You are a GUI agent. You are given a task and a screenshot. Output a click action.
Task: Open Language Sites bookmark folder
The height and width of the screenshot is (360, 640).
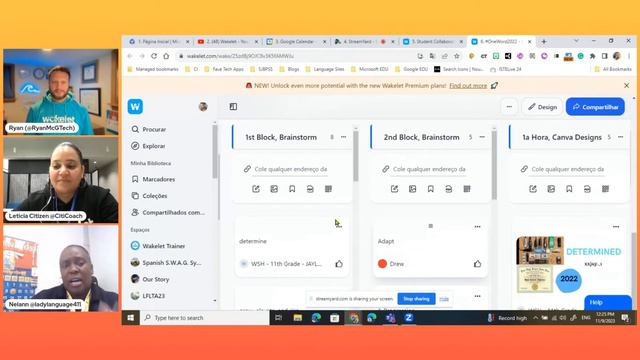(325, 69)
